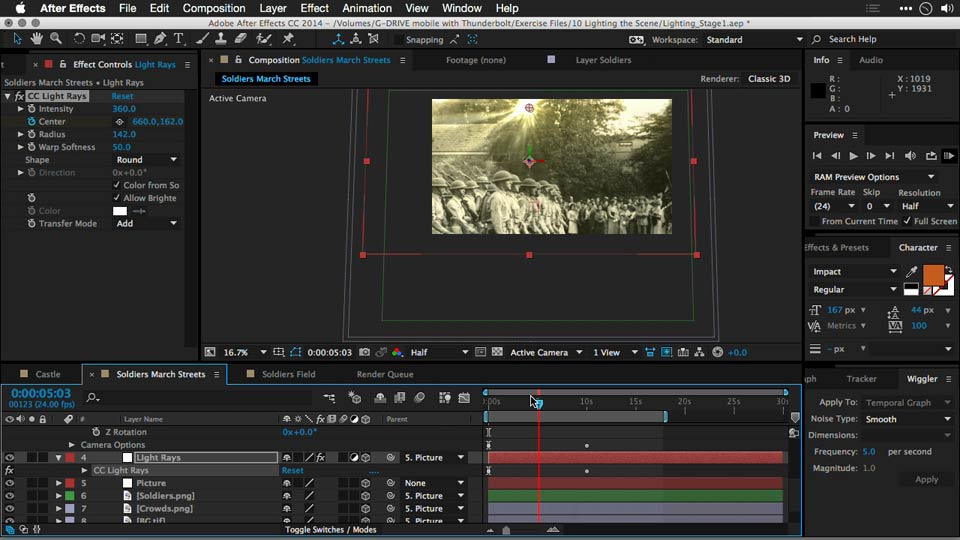
Task: Select the Rotation tool
Action: [79, 39]
